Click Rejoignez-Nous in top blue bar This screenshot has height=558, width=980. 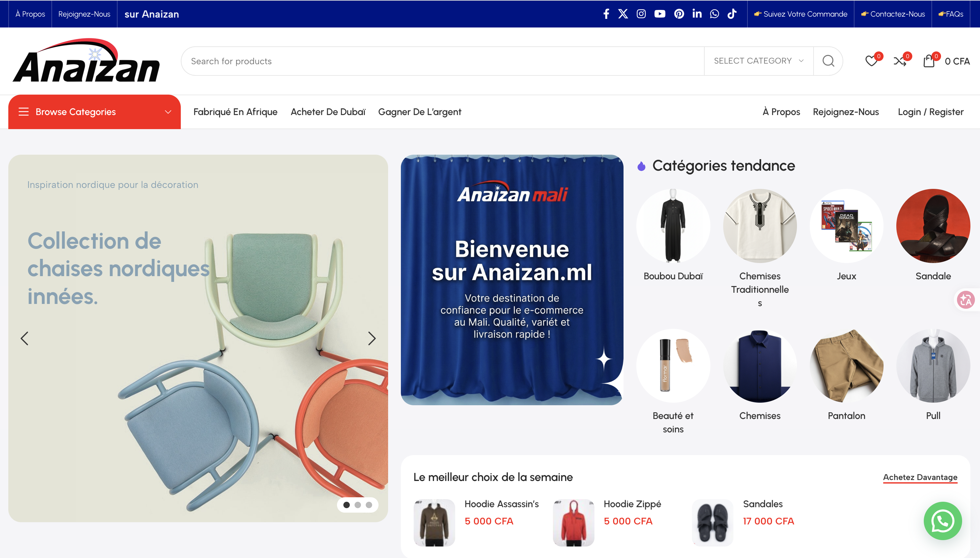pos(84,14)
